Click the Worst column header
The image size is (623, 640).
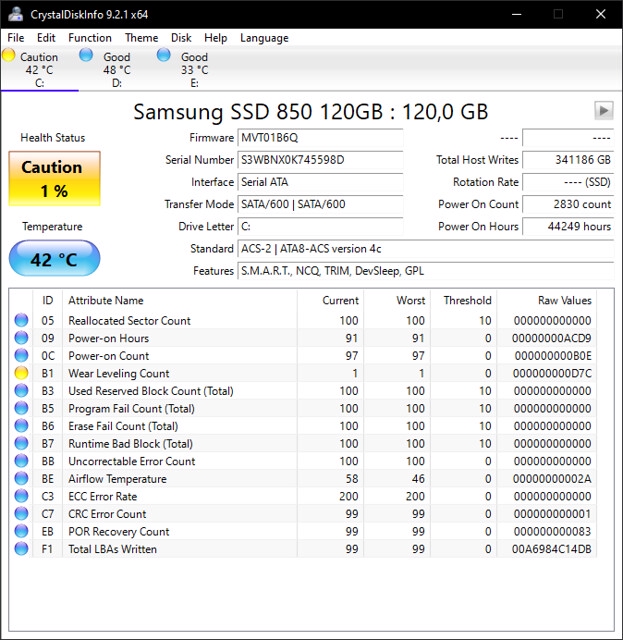[x=397, y=300]
